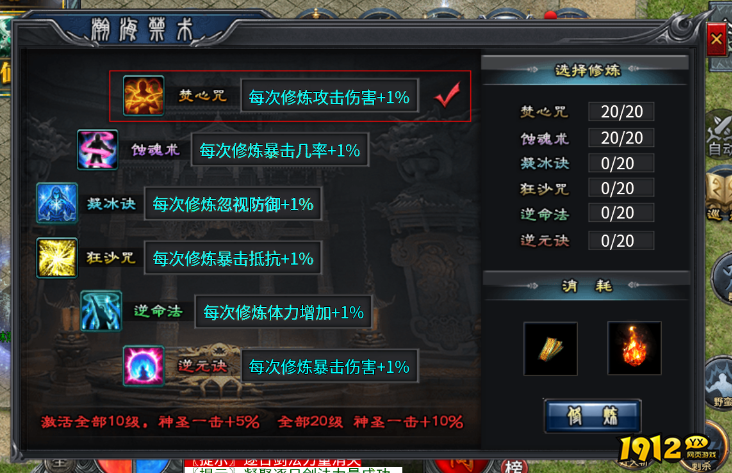Click the golden scroll material slot
The image size is (732, 473).
(x=550, y=348)
